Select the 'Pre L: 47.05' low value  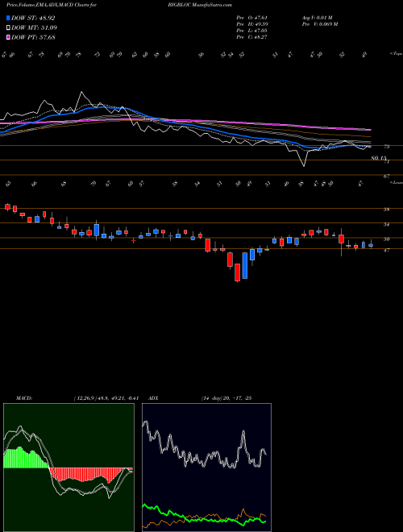(252, 31)
